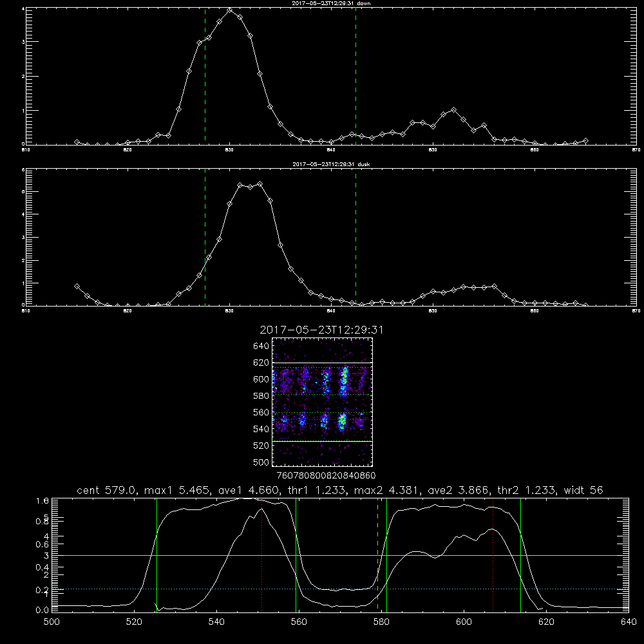This screenshot has width=644, height=644.
Task: Click the x-axis label 520 on the bottom plot
Action: tap(134, 622)
